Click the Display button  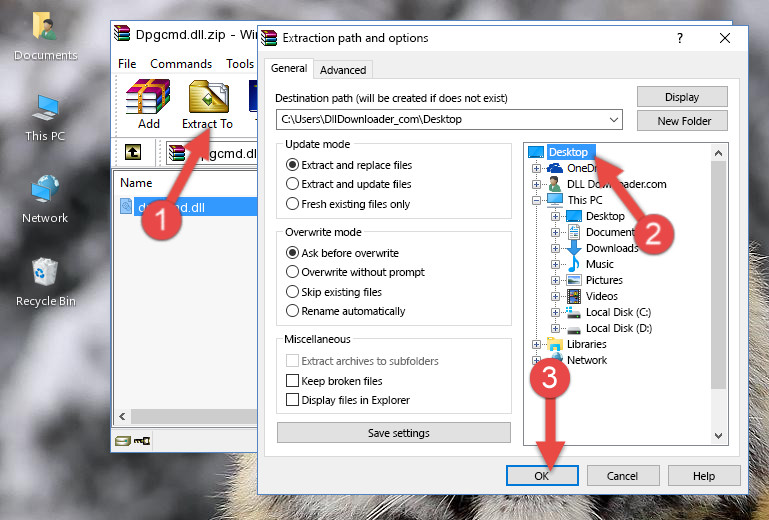coord(682,97)
